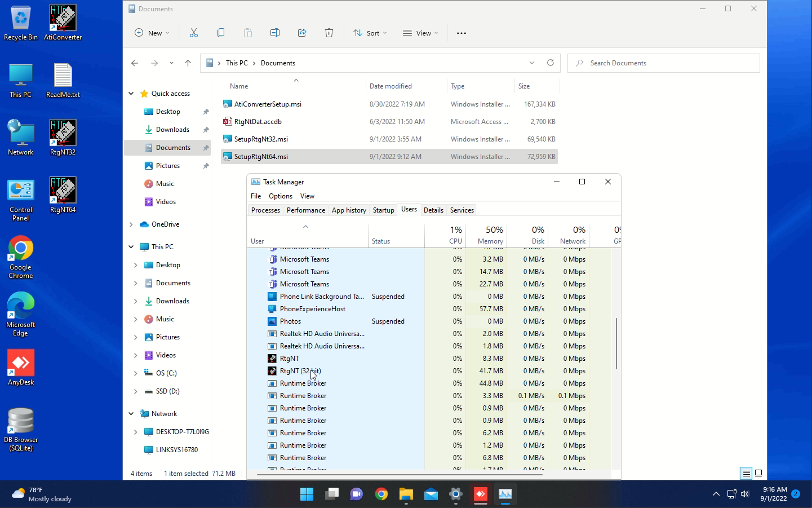Click the Copy icon in Explorer toolbar
The image size is (812, 508).
[221, 33]
